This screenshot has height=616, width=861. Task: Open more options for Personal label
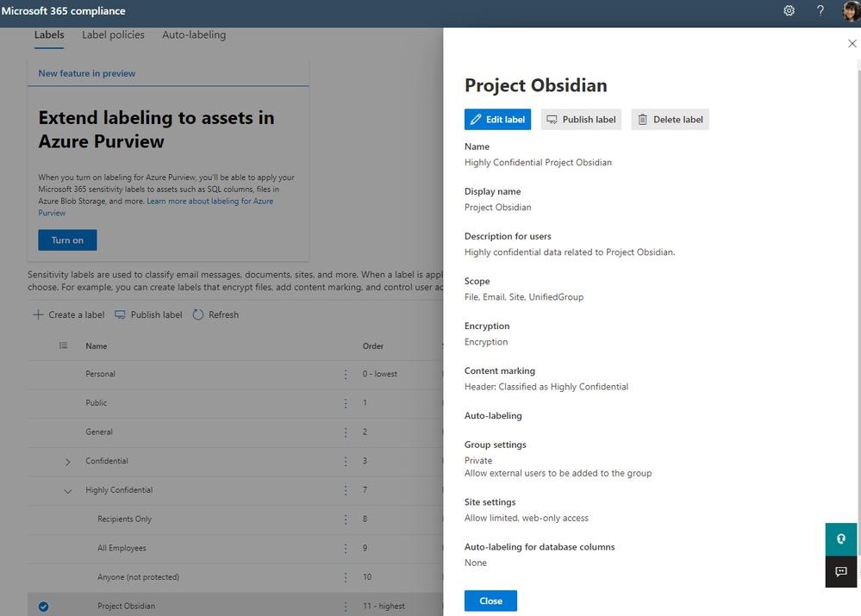[x=346, y=375]
